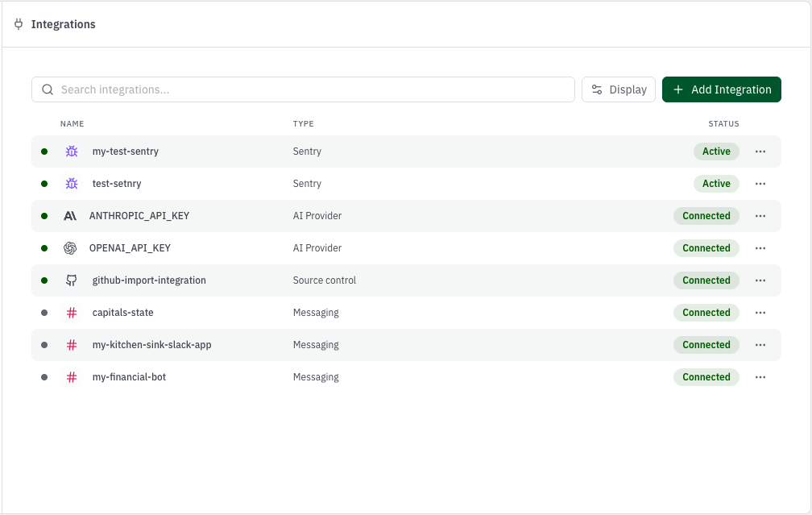
Task: Click the Sentry bug icon for my-test-sentry
Action: [x=72, y=152]
